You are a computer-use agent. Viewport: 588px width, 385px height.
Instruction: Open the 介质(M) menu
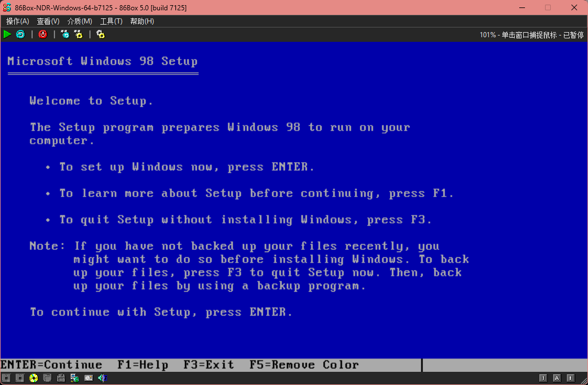(x=80, y=21)
